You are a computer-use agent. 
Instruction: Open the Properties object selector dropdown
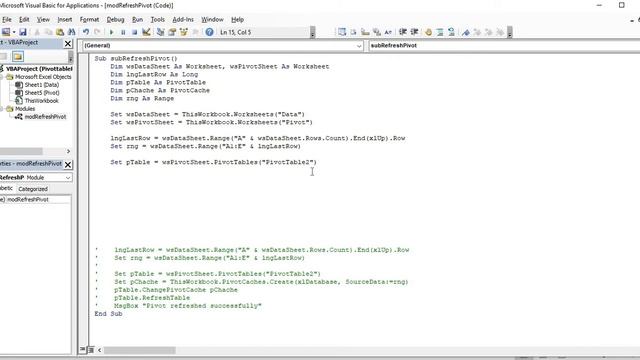point(68,178)
